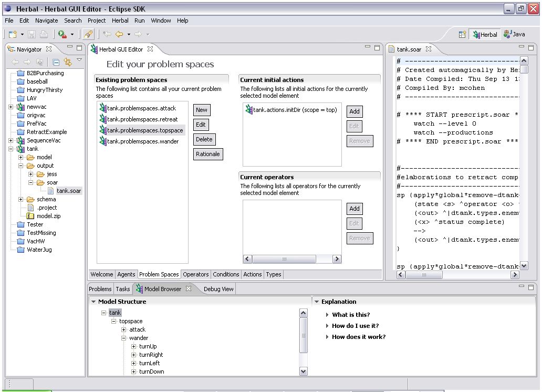
Task: Expand the model folder under tank
Action: click(20, 157)
